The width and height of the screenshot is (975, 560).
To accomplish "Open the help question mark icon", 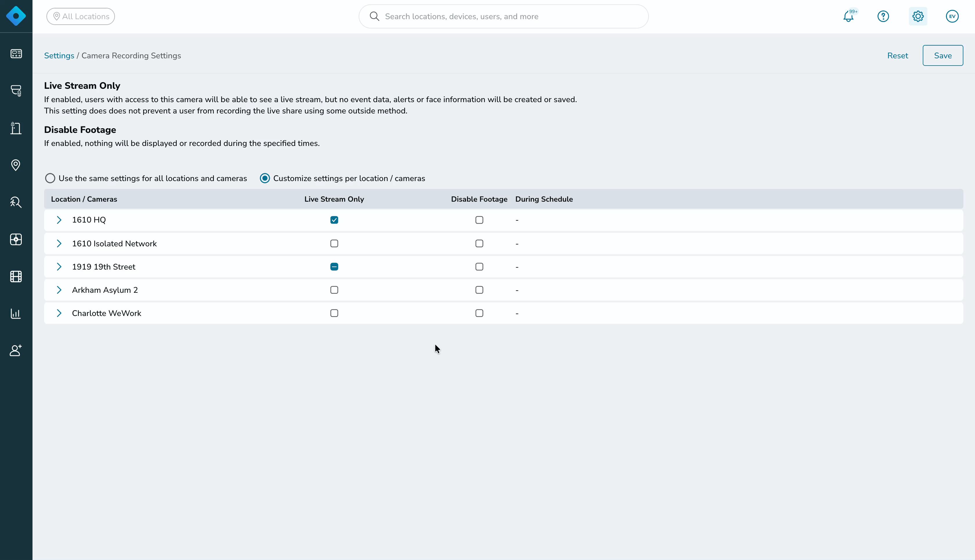I will (x=883, y=17).
